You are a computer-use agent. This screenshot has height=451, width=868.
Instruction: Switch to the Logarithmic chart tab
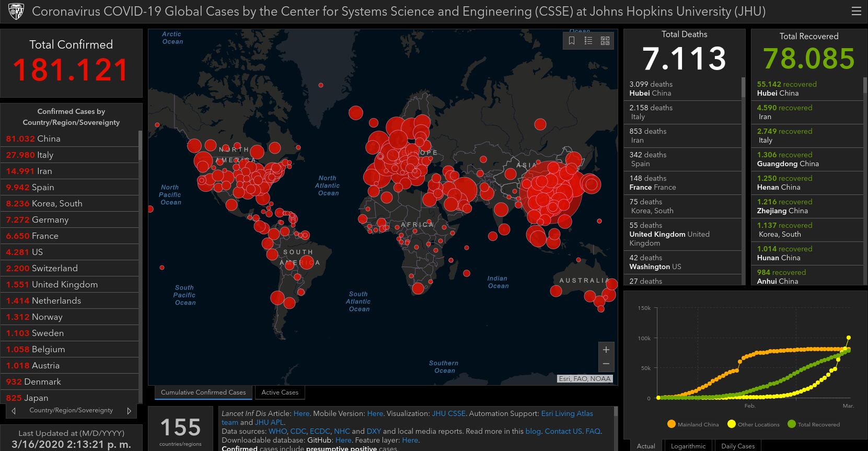[688, 446]
